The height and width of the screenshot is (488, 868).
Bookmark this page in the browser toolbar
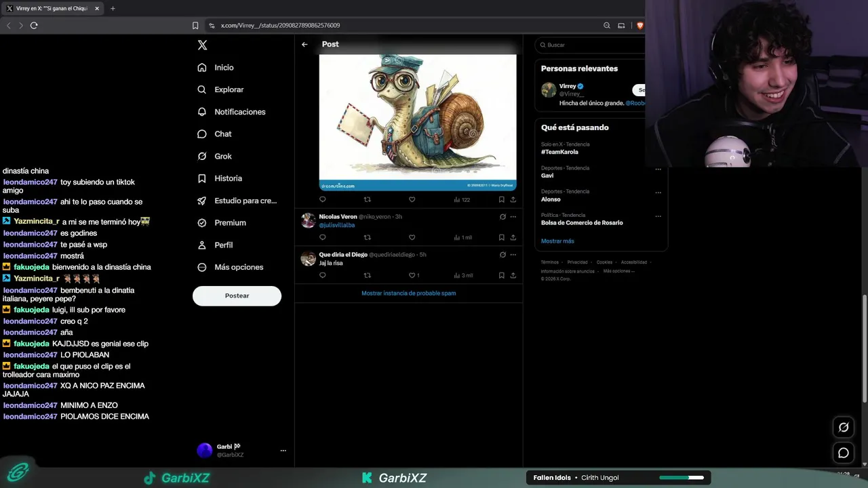tap(195, 26)
